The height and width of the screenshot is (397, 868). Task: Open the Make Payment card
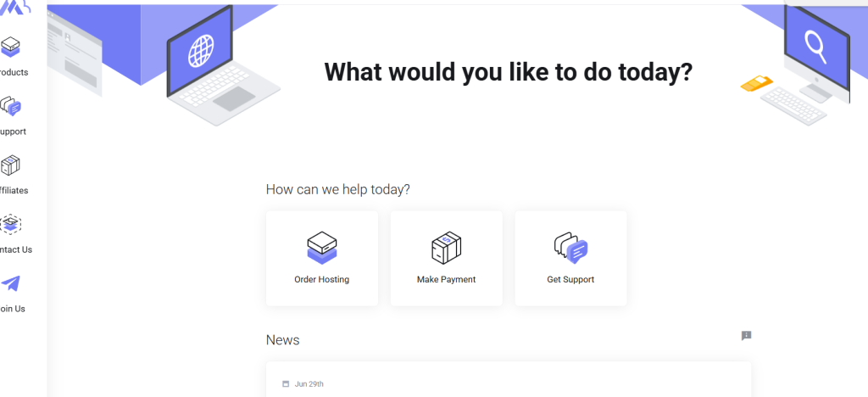pyautogui.click(x=447, y=258)
